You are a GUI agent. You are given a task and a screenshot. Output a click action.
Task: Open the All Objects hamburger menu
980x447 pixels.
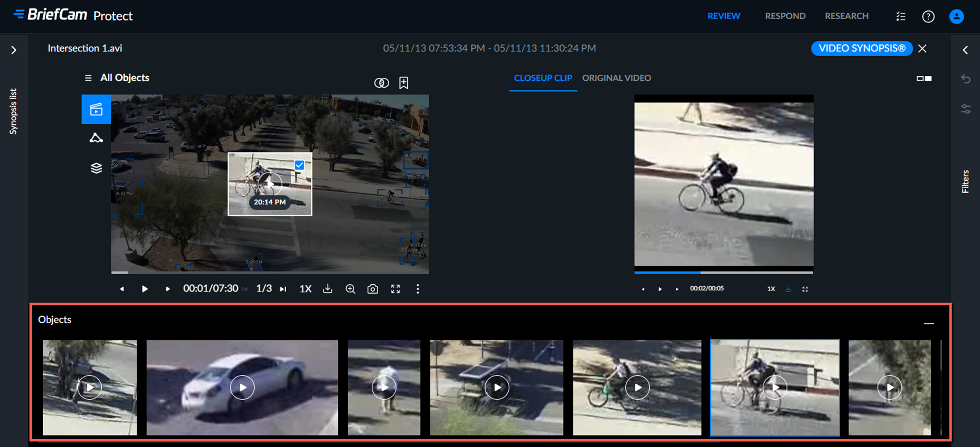click(88, 78)
